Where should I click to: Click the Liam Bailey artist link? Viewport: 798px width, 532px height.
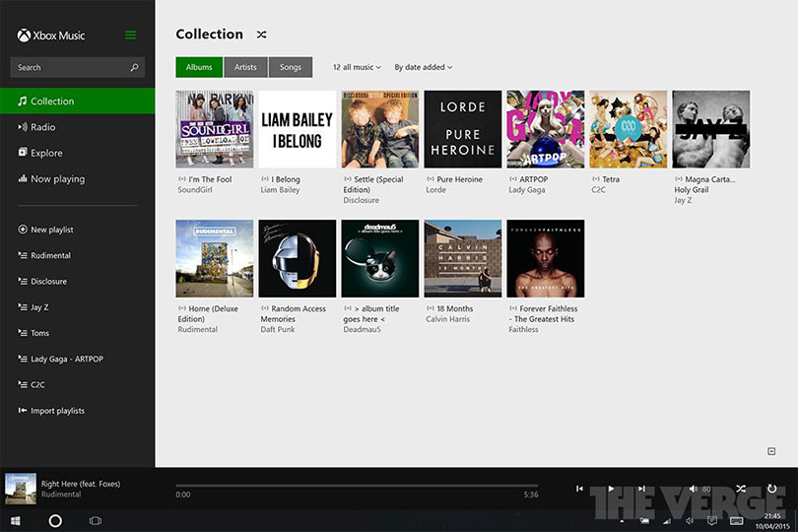coord(280,190)
